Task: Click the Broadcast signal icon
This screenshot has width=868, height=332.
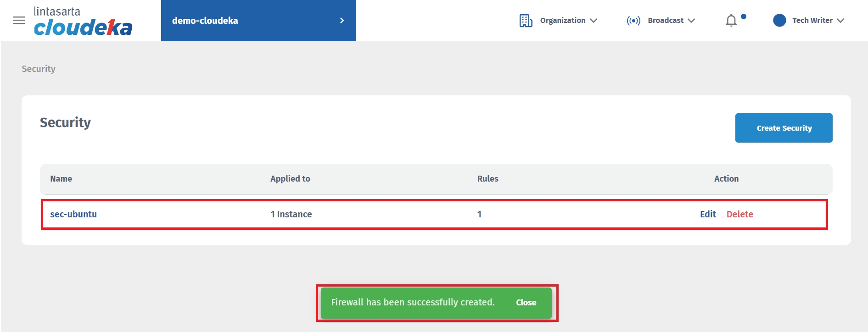Action: 633,21
